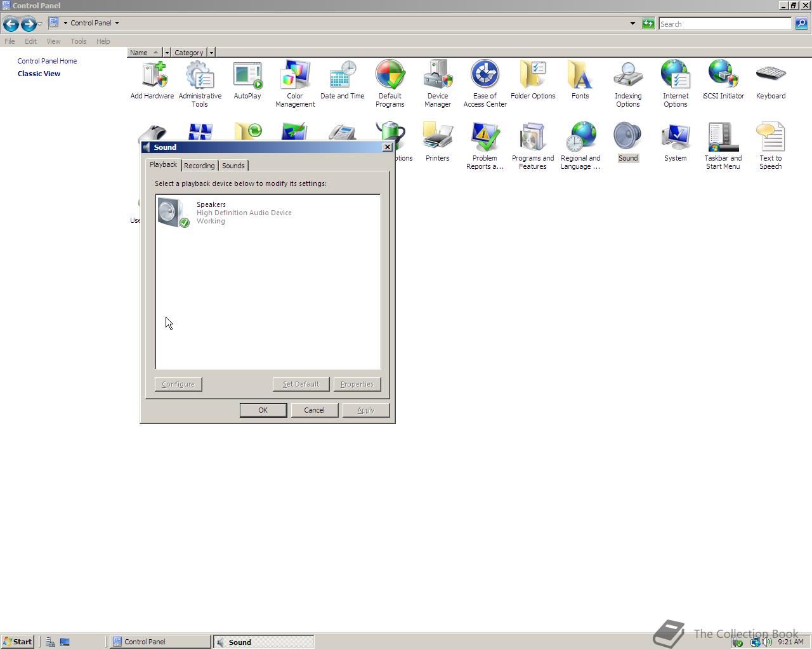Open Programs and Features
This screenshot has width=812, height=650.
(x=533, y=146)
